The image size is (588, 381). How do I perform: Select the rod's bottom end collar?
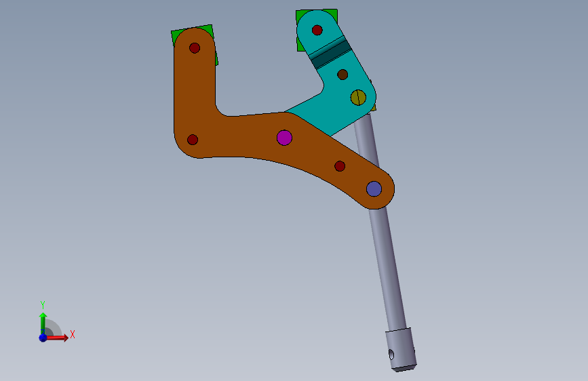(401, 350)
